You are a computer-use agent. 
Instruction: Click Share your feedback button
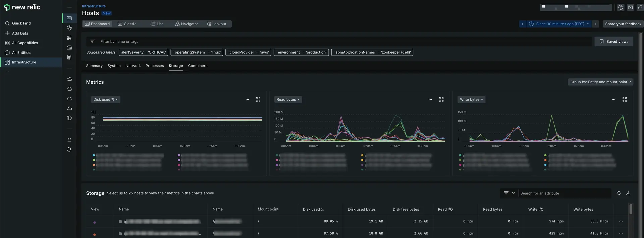(x=623, y=24)
